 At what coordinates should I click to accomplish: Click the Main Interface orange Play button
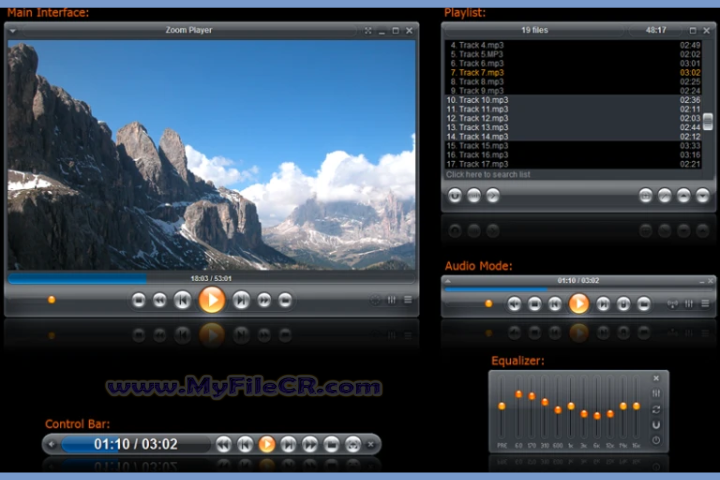tap(212, 300)
